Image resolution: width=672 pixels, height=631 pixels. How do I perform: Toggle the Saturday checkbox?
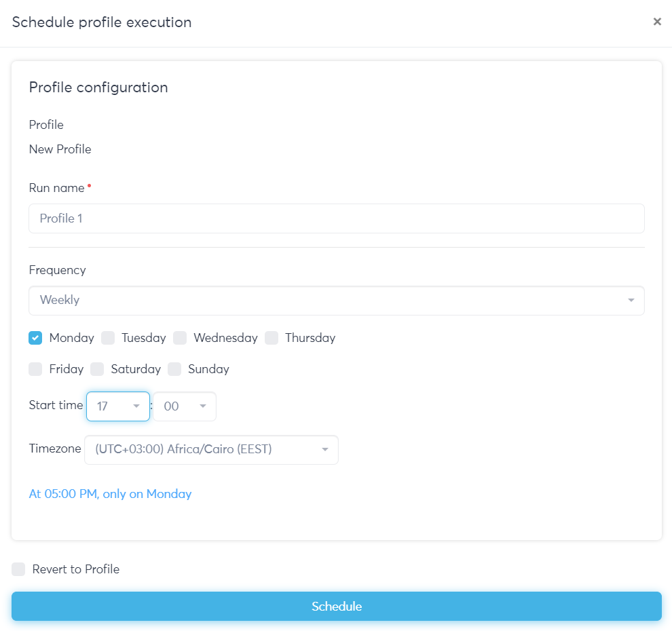[98, 369]
